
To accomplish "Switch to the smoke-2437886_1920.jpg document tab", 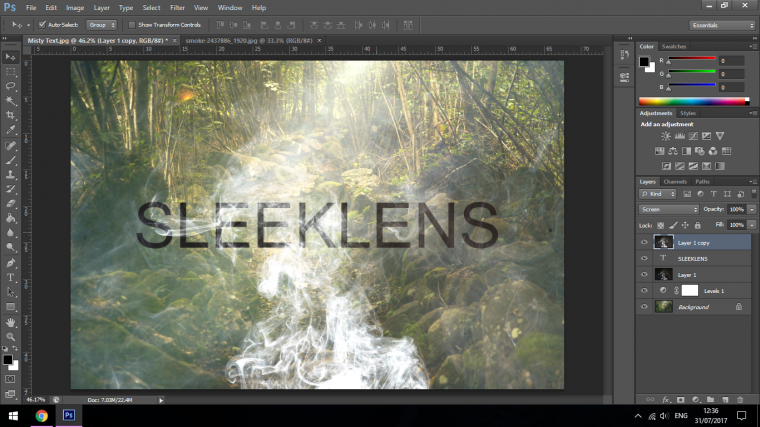I will [249, 41].
